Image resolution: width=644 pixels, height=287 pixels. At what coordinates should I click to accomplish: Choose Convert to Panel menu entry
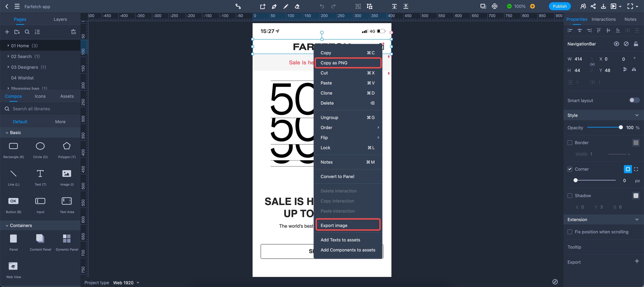tap(348, 177)
